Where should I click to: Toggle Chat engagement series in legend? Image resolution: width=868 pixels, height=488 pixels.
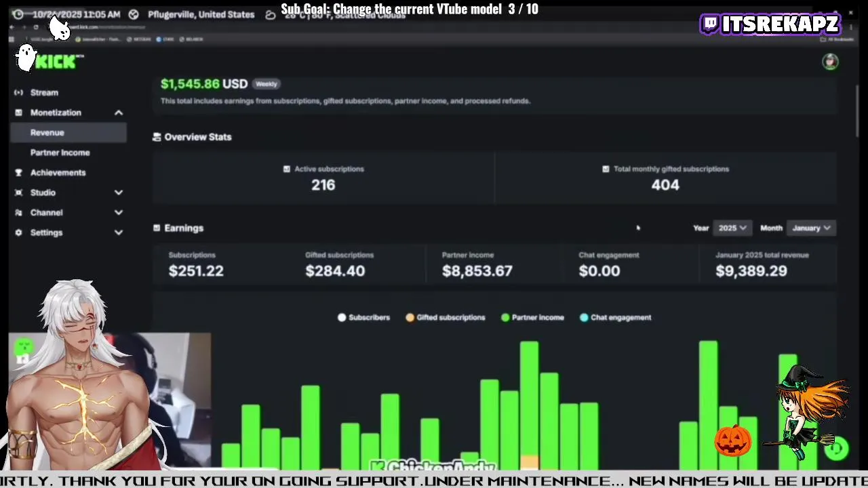(x=616, y=317)
